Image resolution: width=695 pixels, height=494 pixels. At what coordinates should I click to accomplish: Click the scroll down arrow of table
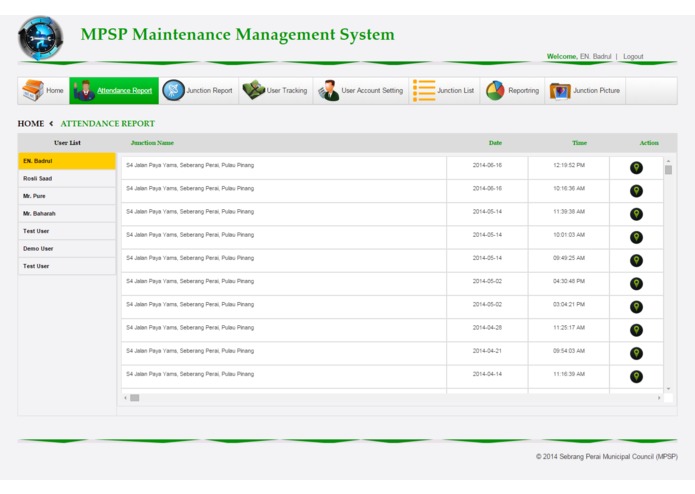[668, 389]
